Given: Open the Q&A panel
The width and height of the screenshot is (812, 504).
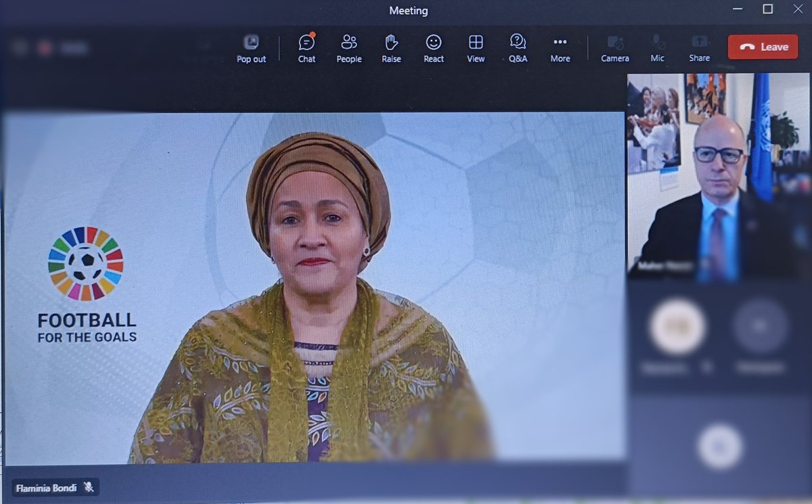Looking at the screenshot, I should pyautogui.click(x=518, y=49).
